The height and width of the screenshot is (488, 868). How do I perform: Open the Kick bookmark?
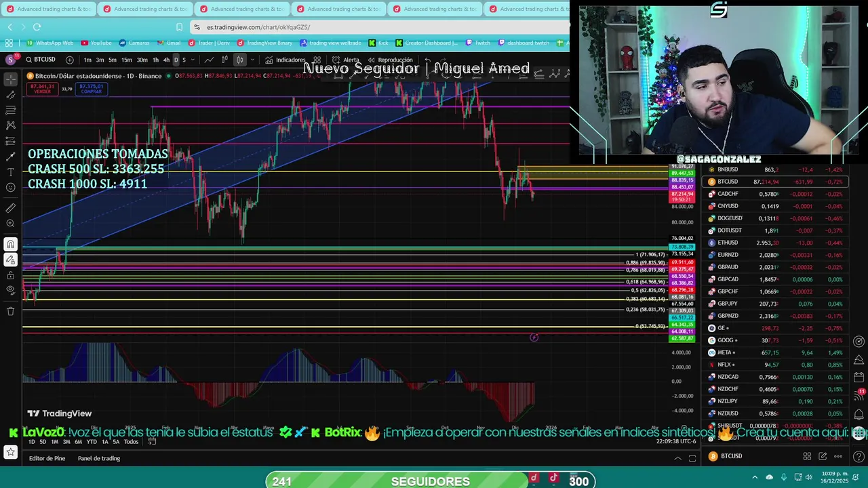click(378, 43)
